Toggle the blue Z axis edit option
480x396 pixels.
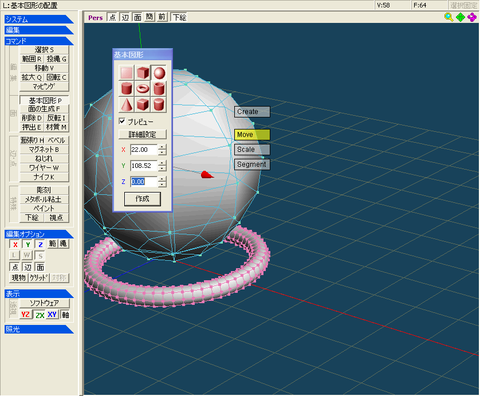(x=40, y=244)
